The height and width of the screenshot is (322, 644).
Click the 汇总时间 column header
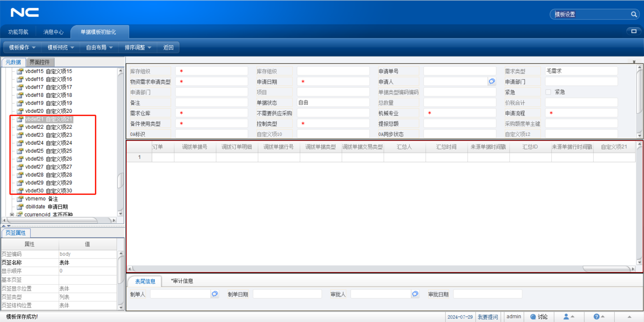point(446,147)
